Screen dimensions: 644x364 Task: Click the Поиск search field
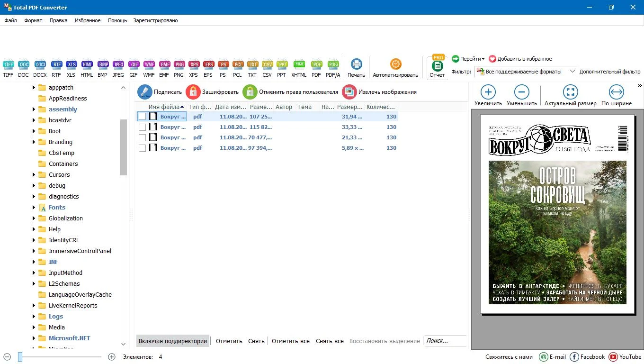(445, 341)
